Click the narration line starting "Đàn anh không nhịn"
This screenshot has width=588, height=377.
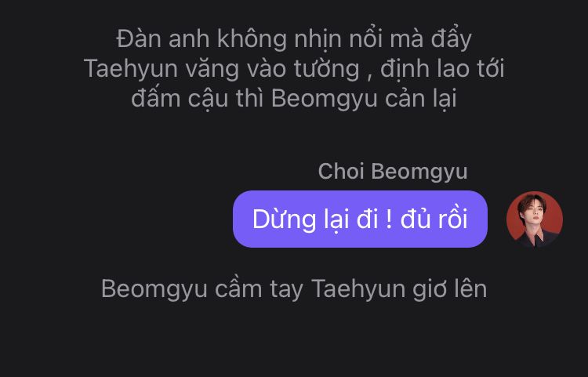pos(294,39)
